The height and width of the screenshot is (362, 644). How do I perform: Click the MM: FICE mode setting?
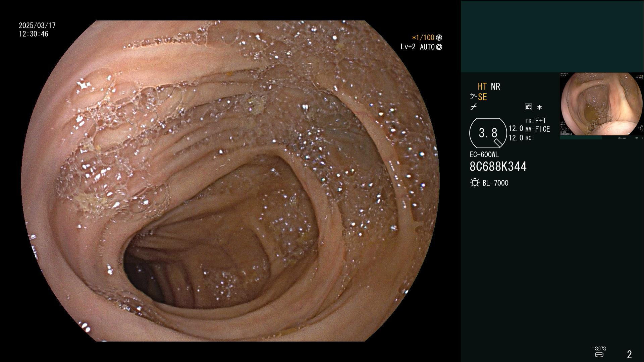pos(538,129)
